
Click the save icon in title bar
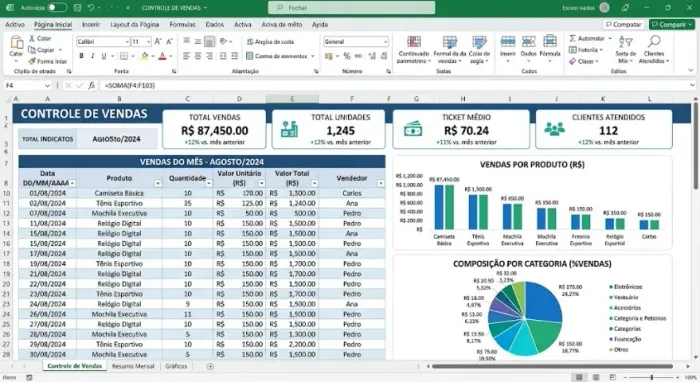click(77, 8)
